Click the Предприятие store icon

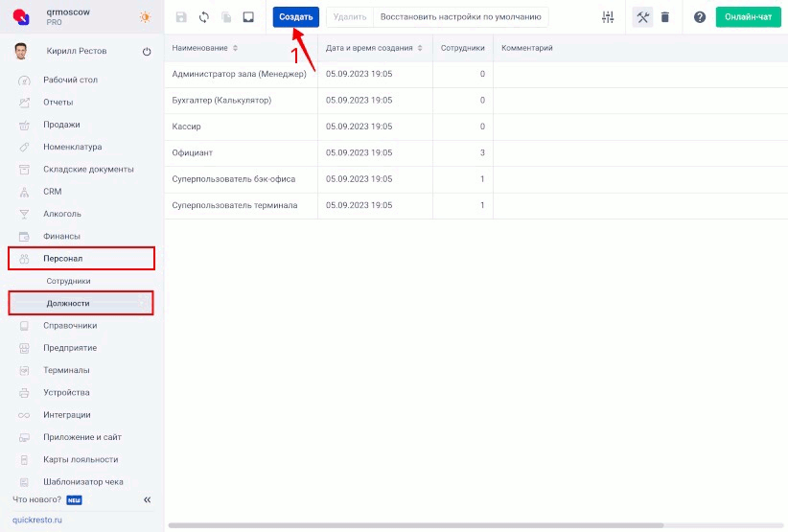click(24, 348)
